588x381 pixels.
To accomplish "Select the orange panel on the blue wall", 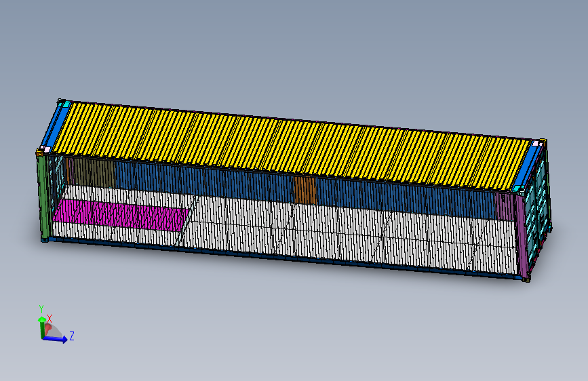I will (305, 190).
